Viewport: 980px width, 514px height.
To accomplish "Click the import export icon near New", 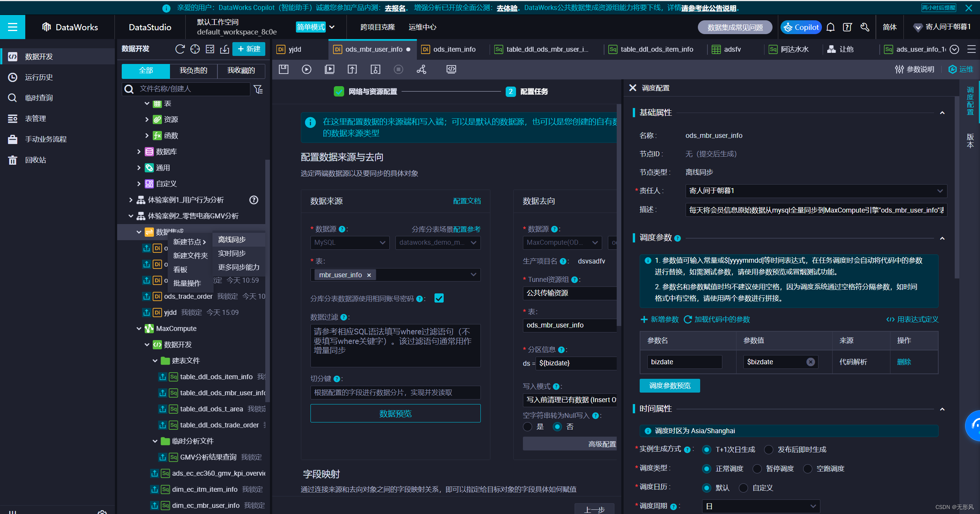I will [225, 49].
